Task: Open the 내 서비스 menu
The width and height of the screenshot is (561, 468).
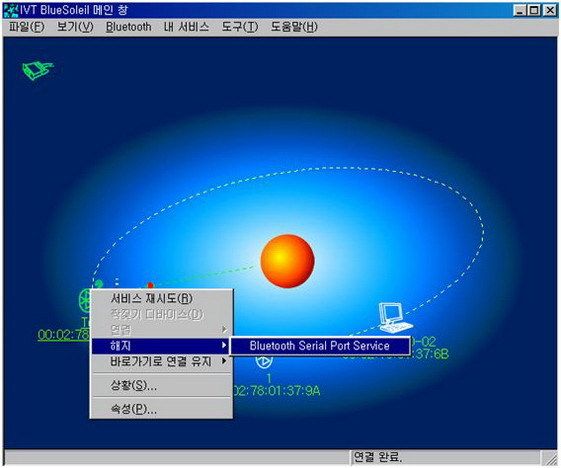Action: tap(186, 27)
